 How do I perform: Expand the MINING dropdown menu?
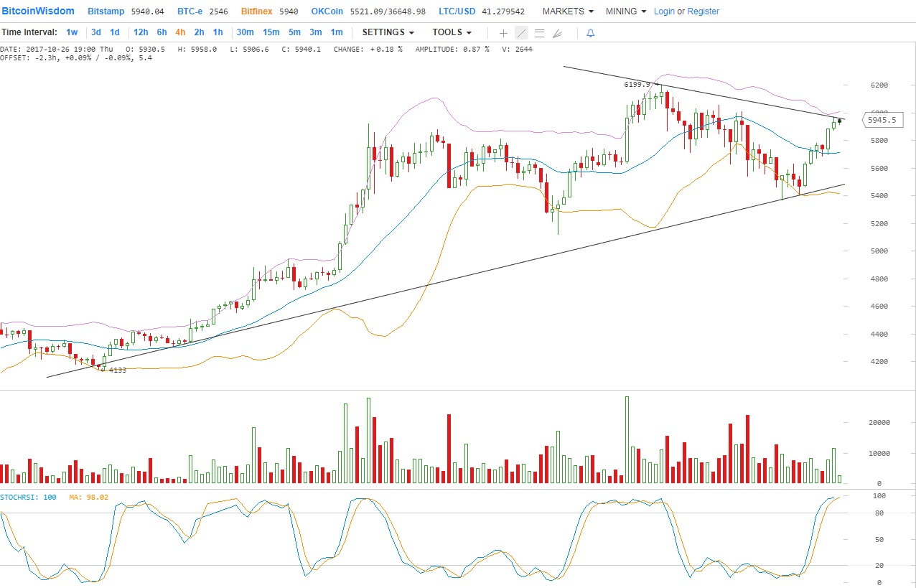point(625,11)
